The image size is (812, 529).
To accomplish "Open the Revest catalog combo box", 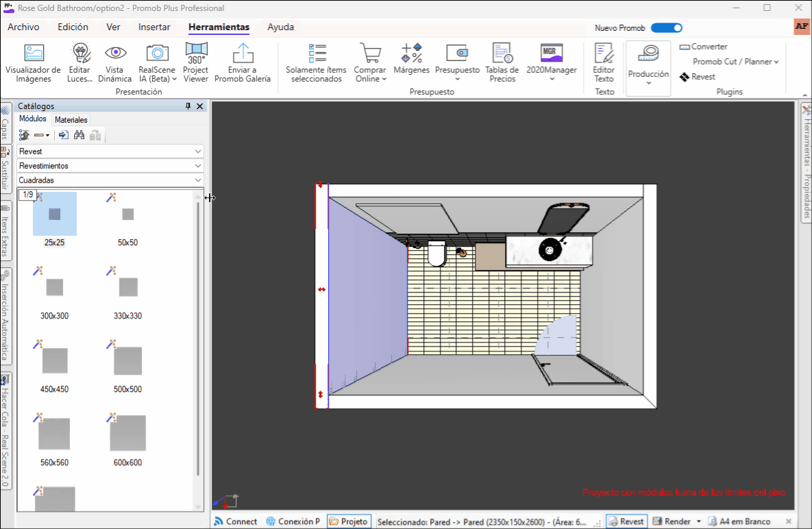I will [x=110, y=151].
